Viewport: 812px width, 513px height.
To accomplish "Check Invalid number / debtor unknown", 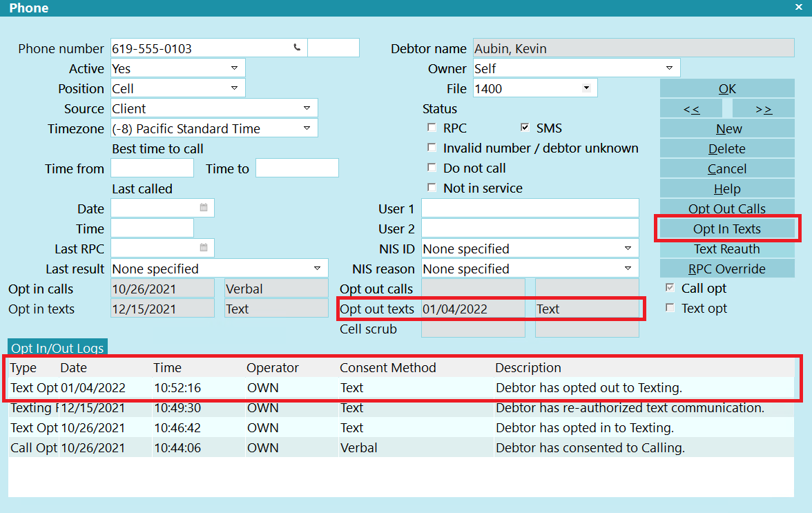I will 432,148.
